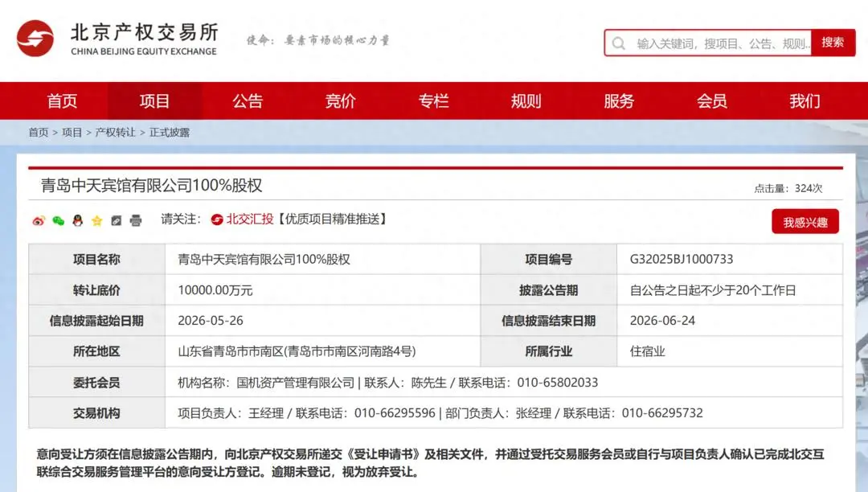Image resolution: width=868 pixels, height=492 pixels.
Task: Click the 转让底价 label cell
Action: click(97, 290)
